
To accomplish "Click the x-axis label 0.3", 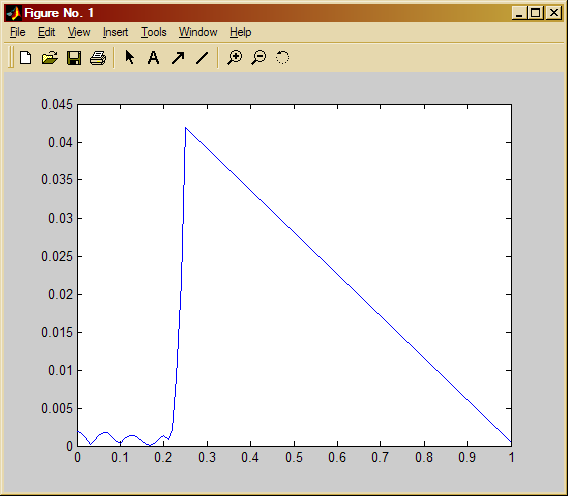I will point(207,458).
